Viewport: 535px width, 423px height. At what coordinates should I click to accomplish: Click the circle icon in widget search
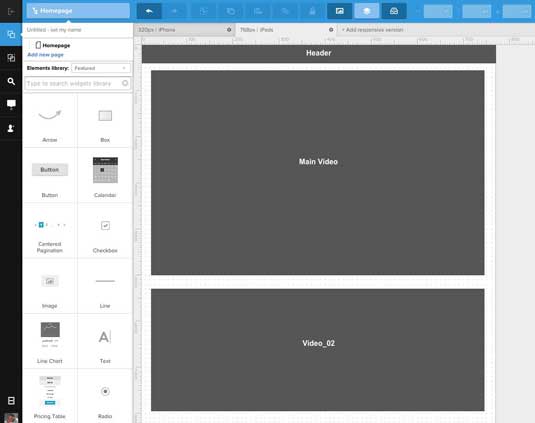[125, 83]
